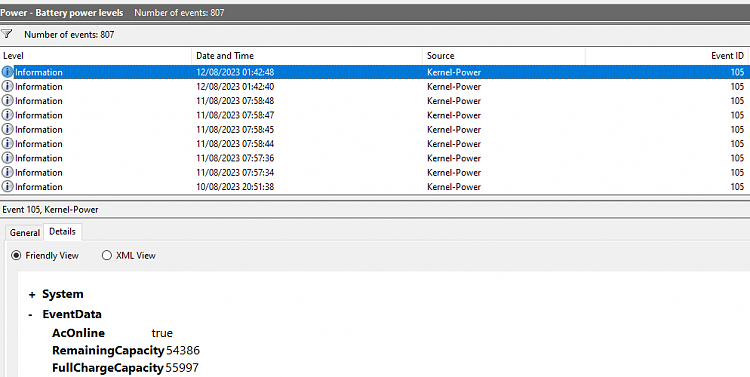Viewport: 750px width, 377px height.
Task: Select the Friendly View radio button
Action: [x=16, y=255]
